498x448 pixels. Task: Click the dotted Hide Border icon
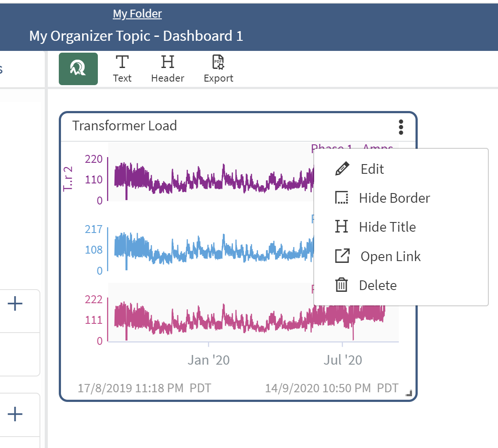click(341, 198)
